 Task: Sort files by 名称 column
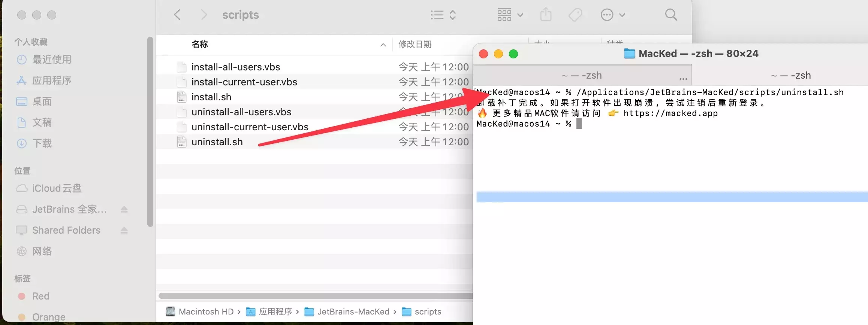coord(200,44)
